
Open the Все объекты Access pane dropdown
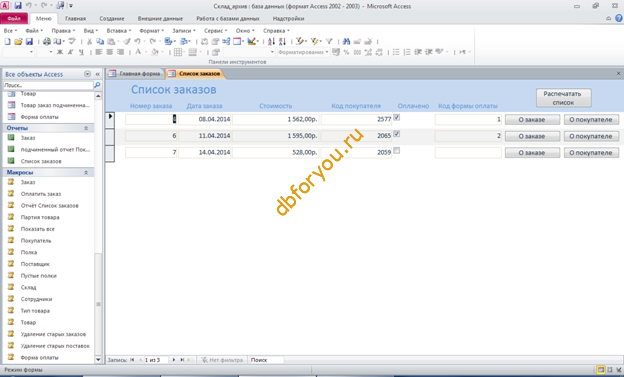(87, 74)
